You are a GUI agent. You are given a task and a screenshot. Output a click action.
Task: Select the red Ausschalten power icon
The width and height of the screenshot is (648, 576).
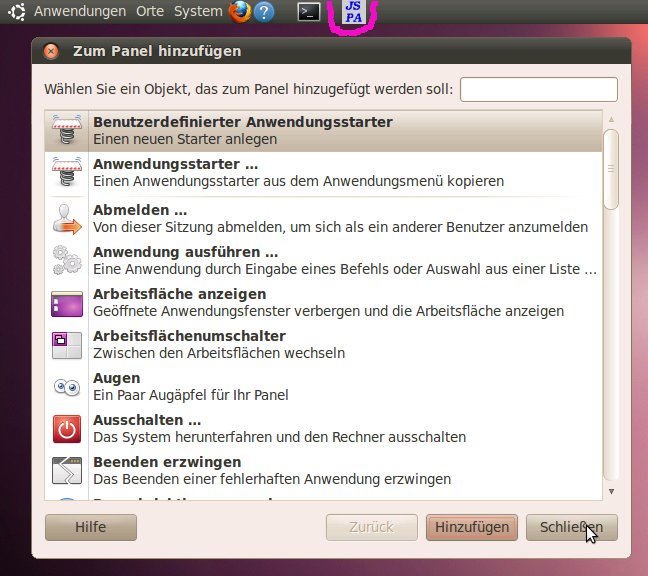click(66, 429)
